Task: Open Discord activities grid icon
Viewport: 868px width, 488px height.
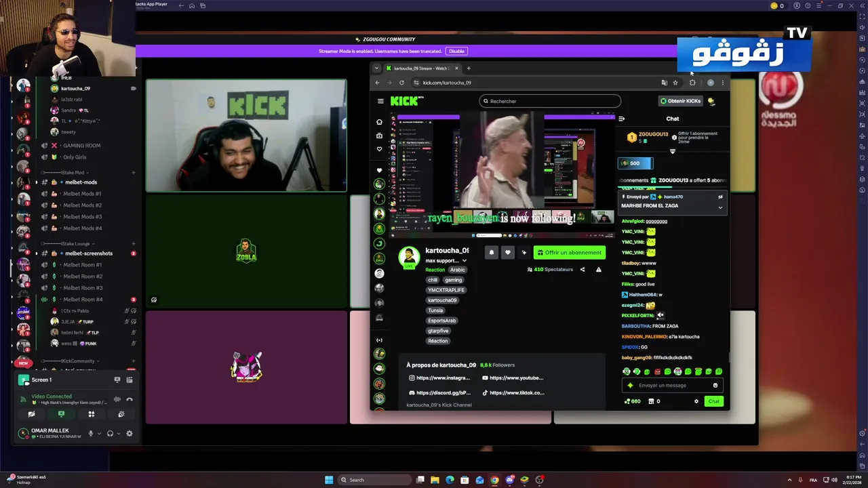Action: (92, 414)
